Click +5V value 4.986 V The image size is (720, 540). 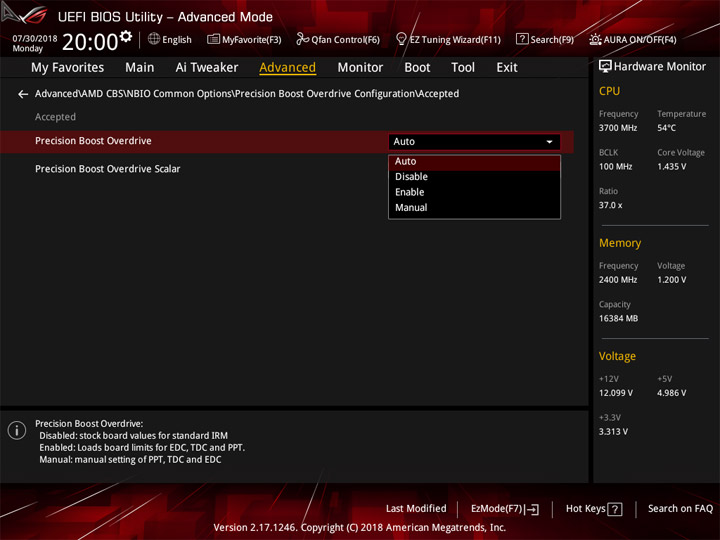671,393
